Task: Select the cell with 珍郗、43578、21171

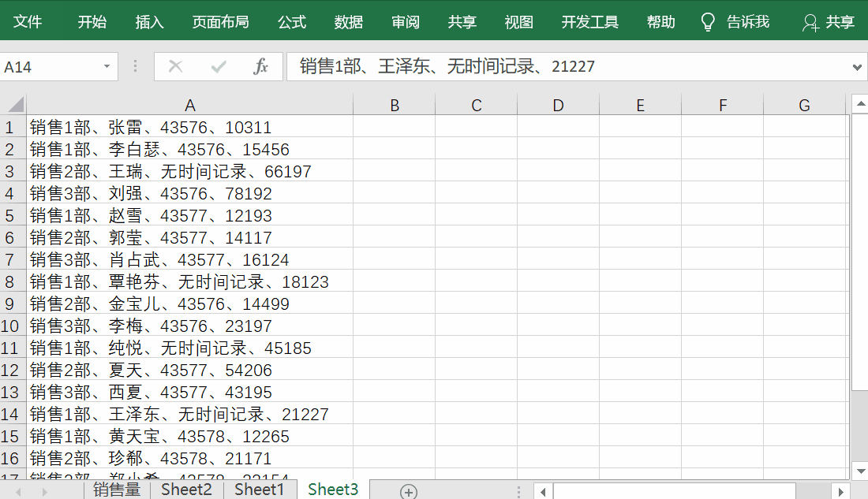Action: coord(190,458)
